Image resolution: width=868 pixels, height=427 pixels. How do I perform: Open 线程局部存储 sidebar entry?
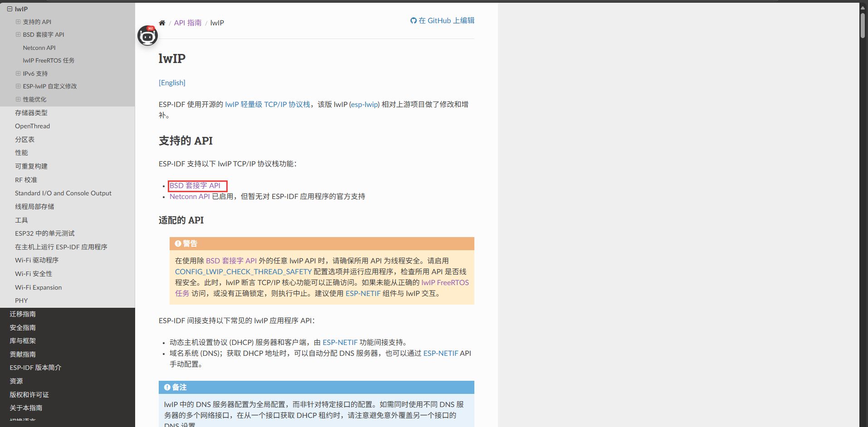34,207
